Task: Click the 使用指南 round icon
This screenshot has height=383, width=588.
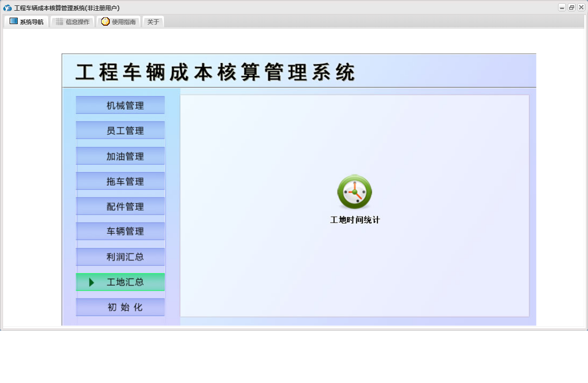Action: click(x=105, y=21)
